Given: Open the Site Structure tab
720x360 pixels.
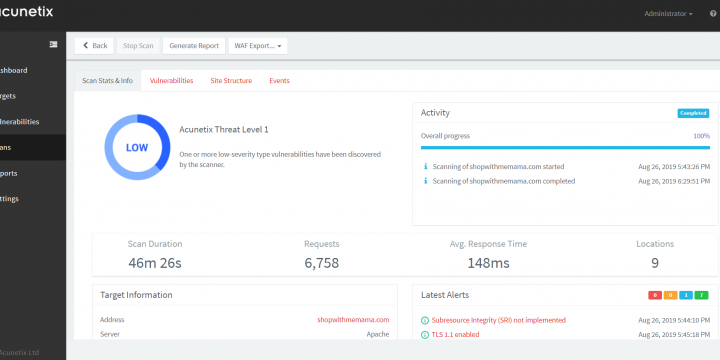Looking at the screenshot, I should (x=231, y=80).
